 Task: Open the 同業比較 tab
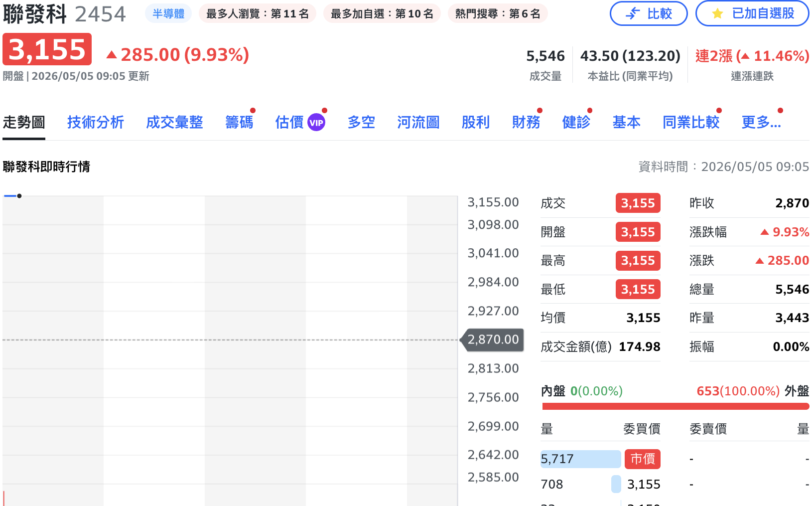tap(691, 122)
